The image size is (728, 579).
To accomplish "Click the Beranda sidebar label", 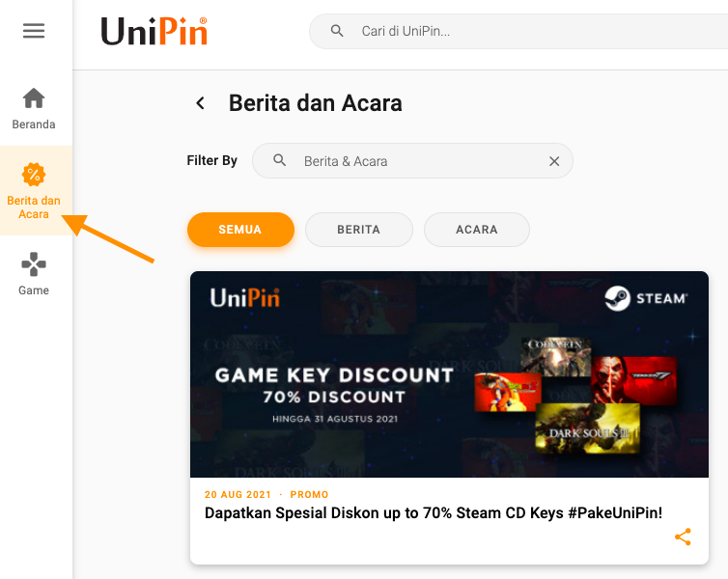I will (34, 124).
